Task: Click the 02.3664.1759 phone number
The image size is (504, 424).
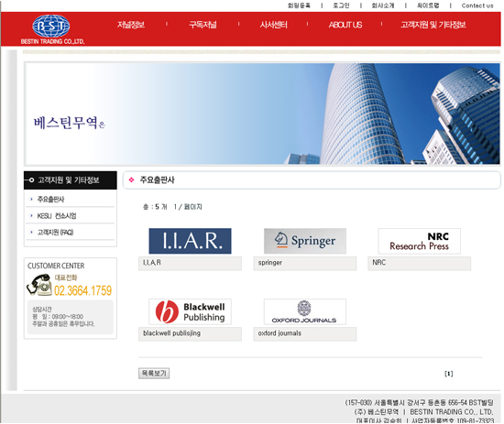Action: tap(82, 290)
